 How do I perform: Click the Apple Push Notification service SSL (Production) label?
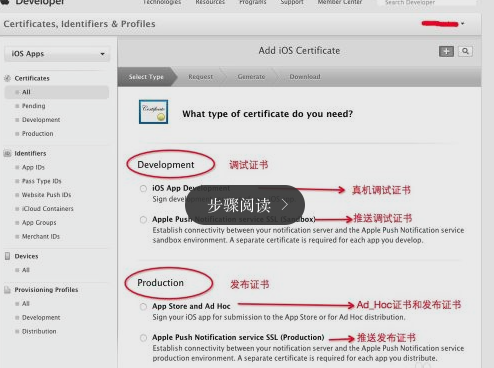[x=238, y=337]
